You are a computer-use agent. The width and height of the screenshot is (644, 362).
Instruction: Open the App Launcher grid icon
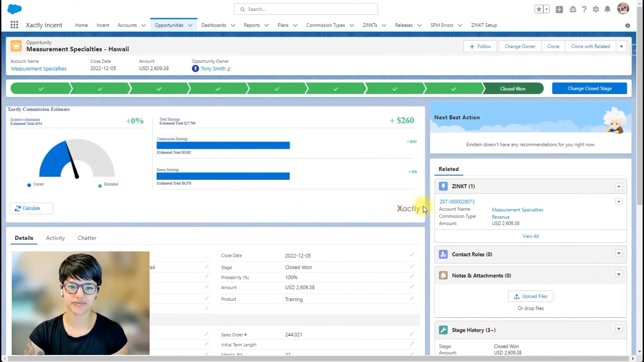click(x=14, y=25)
